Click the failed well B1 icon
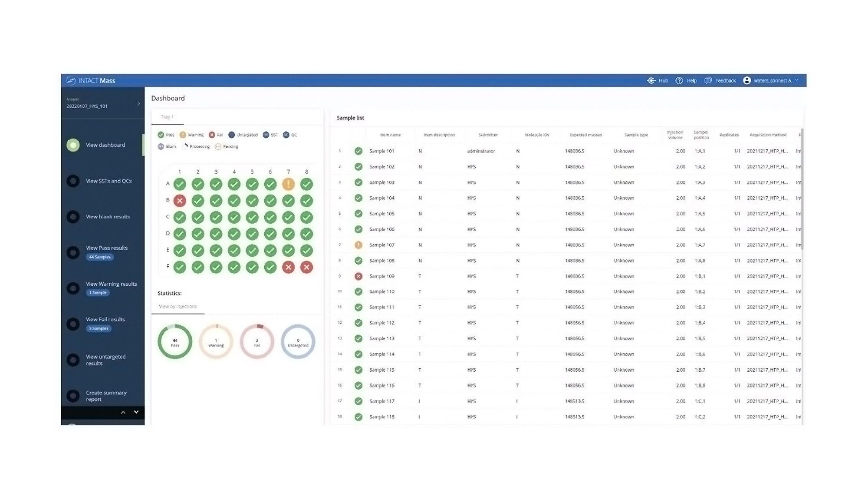Viewport: 868px width, 500px height. point(180,201)
